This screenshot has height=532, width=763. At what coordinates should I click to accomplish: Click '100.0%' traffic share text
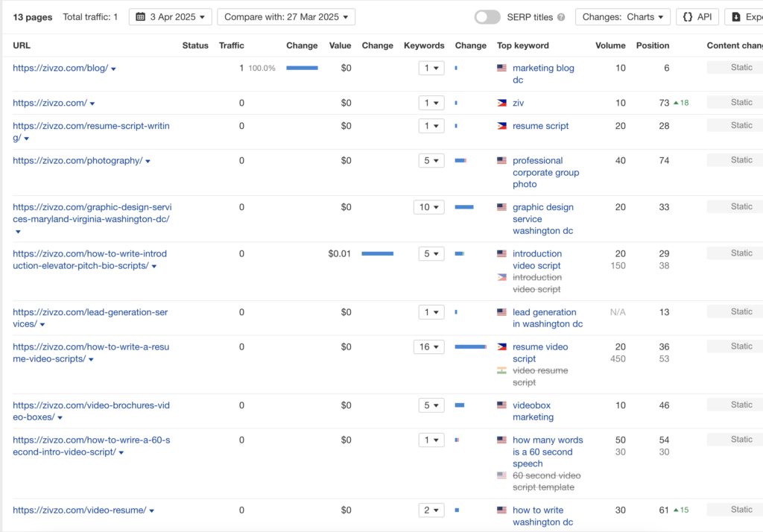click(262, 68)
